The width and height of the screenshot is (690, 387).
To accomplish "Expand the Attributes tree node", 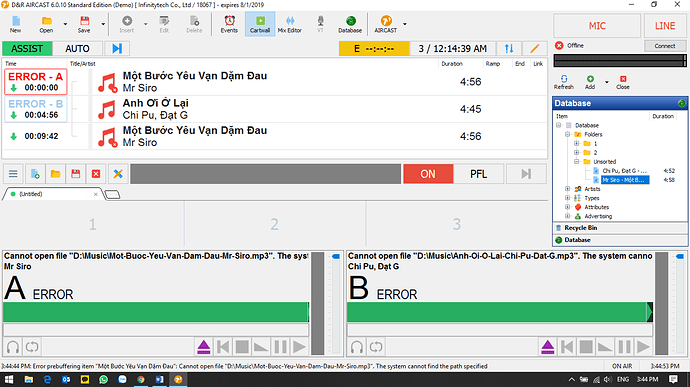I will [x=567, y=207].
